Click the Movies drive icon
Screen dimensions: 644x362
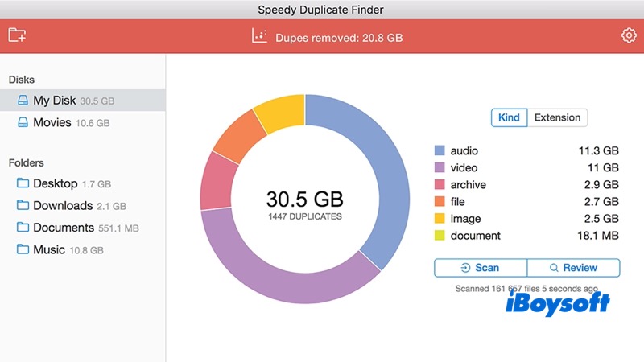(x=23, y=122)
